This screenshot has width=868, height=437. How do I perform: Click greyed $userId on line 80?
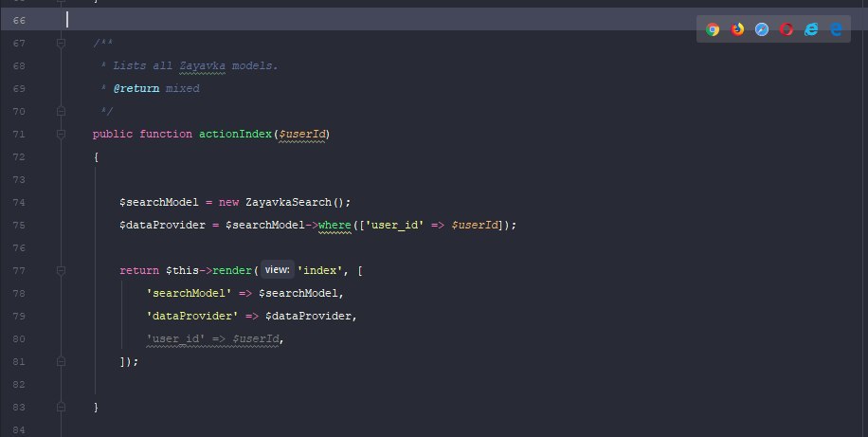[256, 338]
